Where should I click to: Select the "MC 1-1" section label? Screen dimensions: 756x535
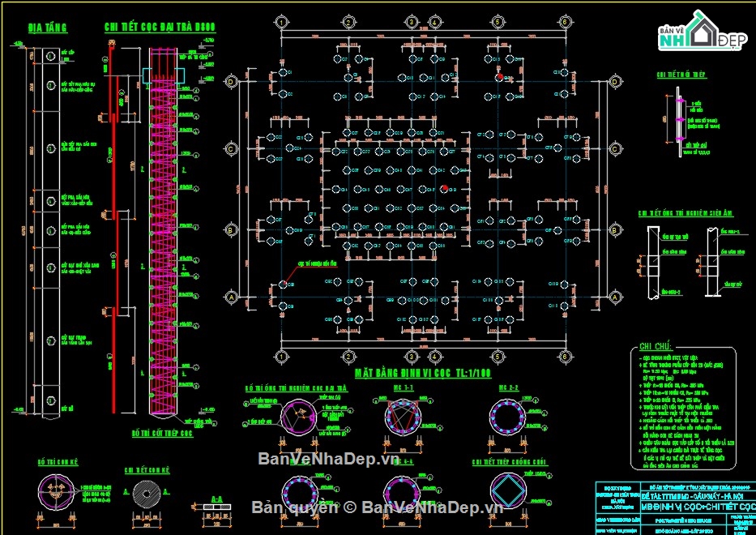pos(404,387)
